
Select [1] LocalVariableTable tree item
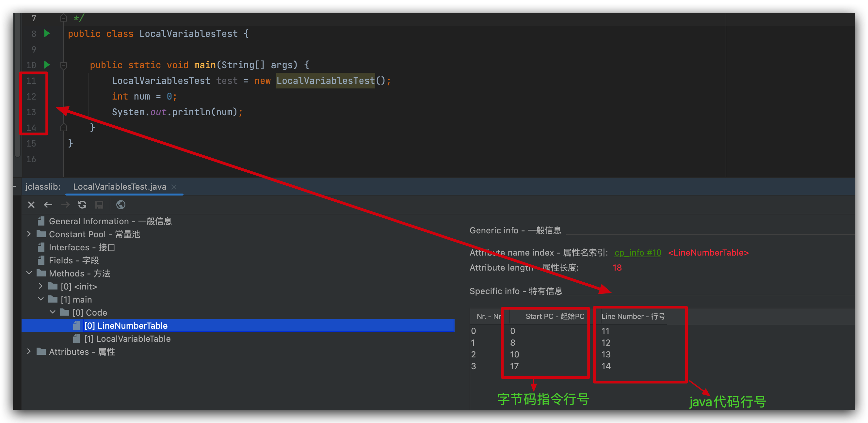click(127, 338)
